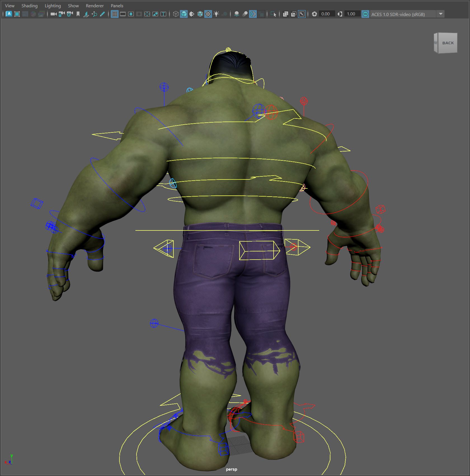Open the Shading menu
The image size is (470, 476).
click(29, 6)
